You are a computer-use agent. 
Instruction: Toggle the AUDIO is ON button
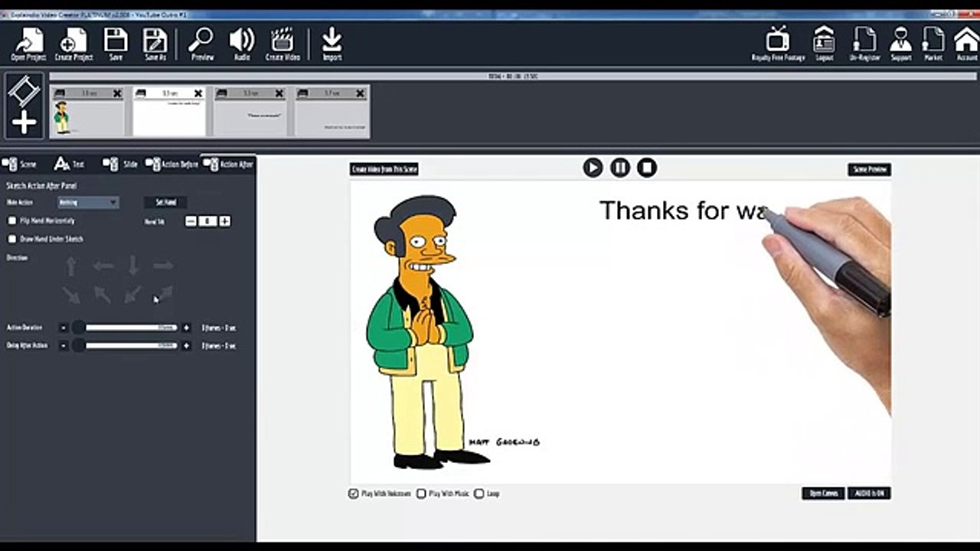coord(869,494)
